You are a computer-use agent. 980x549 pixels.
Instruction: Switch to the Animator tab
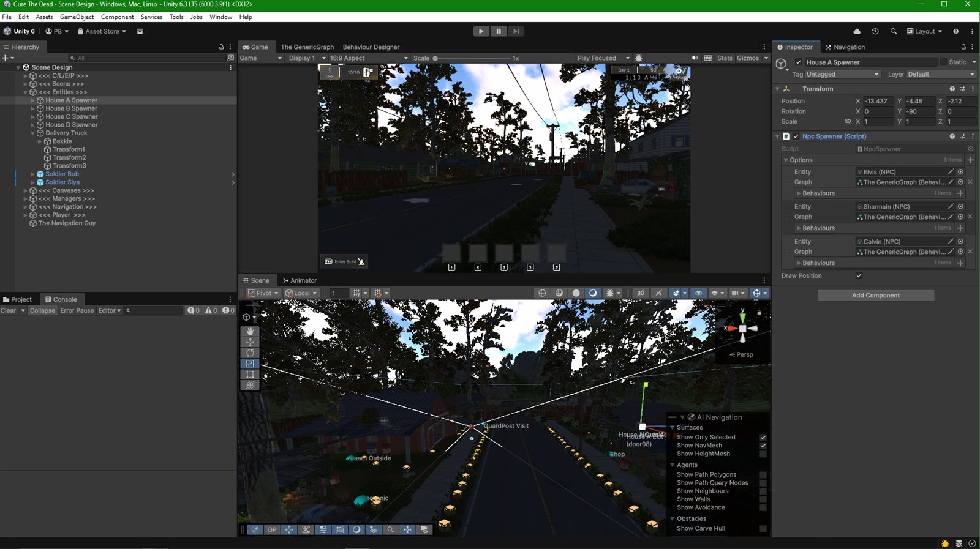[300, 281]
